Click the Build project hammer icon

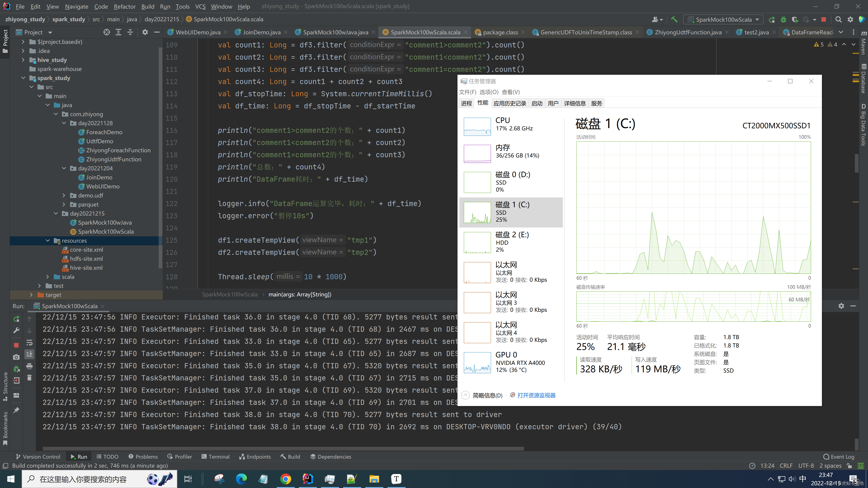pos(674,19)
